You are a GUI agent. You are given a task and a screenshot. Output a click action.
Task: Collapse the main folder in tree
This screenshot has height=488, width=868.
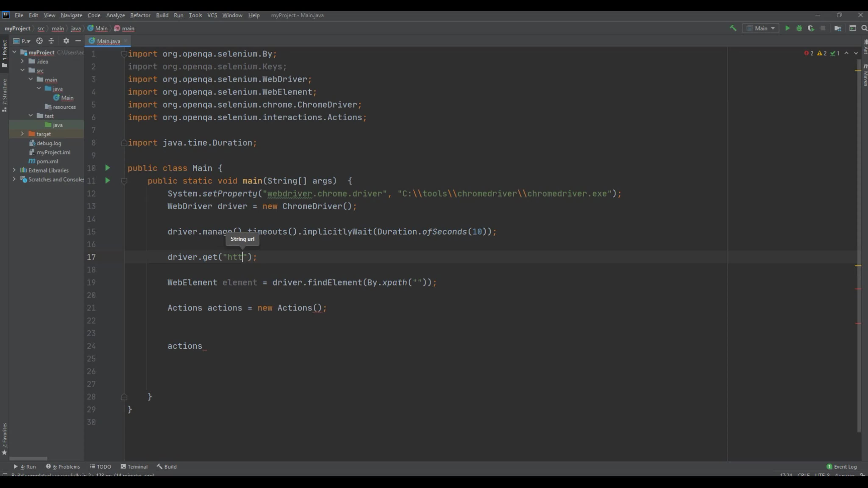pos(31,79)
